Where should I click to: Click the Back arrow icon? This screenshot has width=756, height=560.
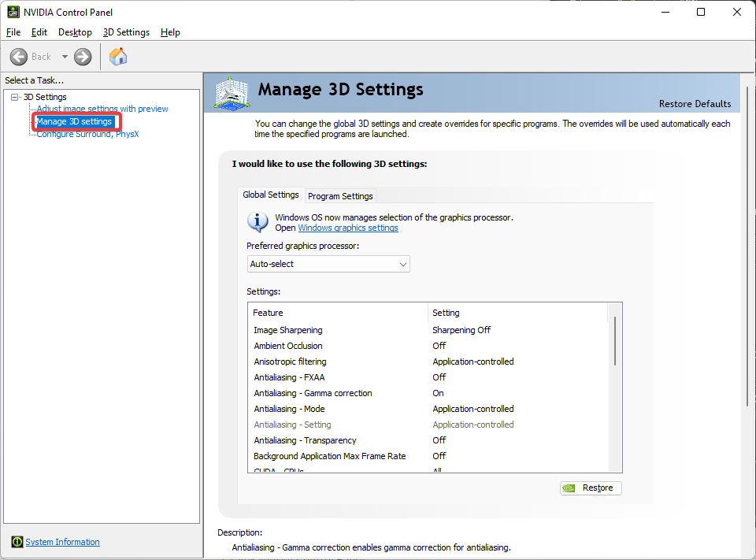point(19,57)
